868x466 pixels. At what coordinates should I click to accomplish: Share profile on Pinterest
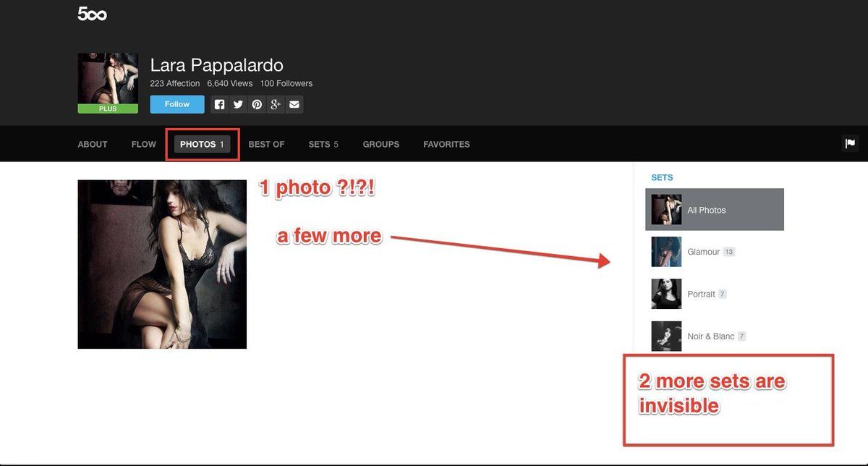[257, 105]
